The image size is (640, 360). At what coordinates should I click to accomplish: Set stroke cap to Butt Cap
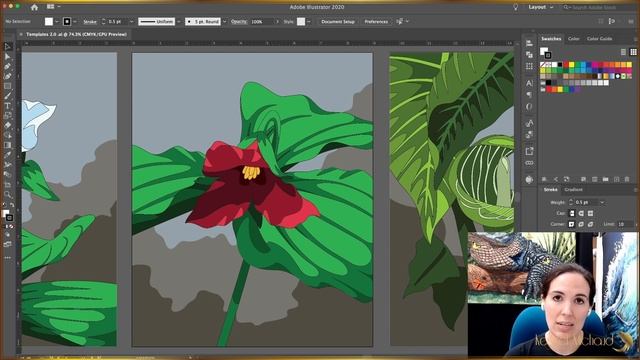click(x=572, y=213)
